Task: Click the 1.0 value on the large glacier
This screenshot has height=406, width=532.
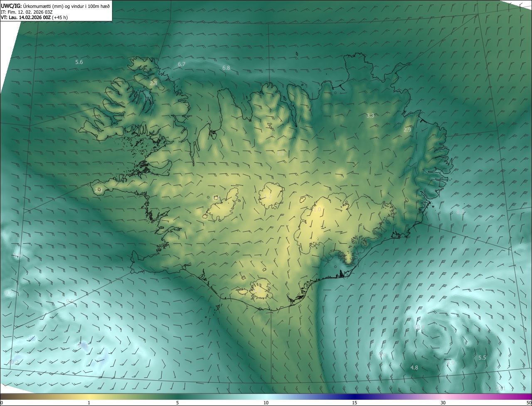Action: 317,210
